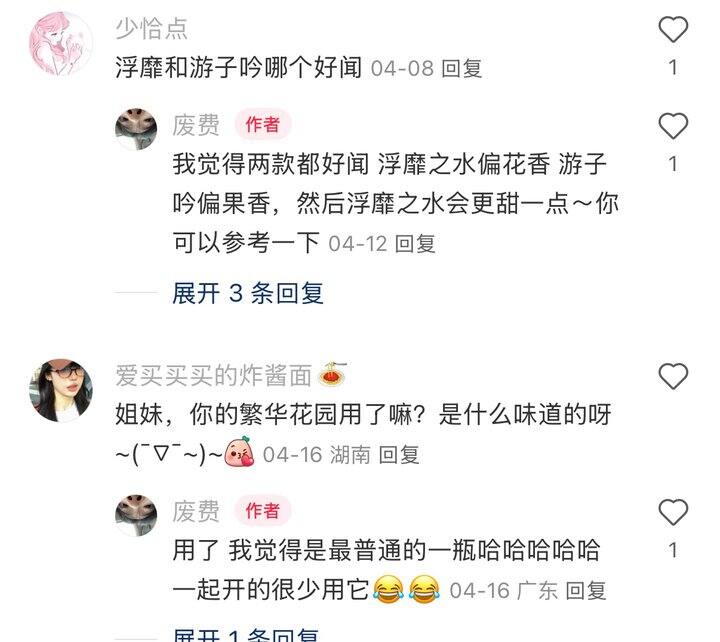Tap 废费's avatar in first reply

(x=136, y=129)
